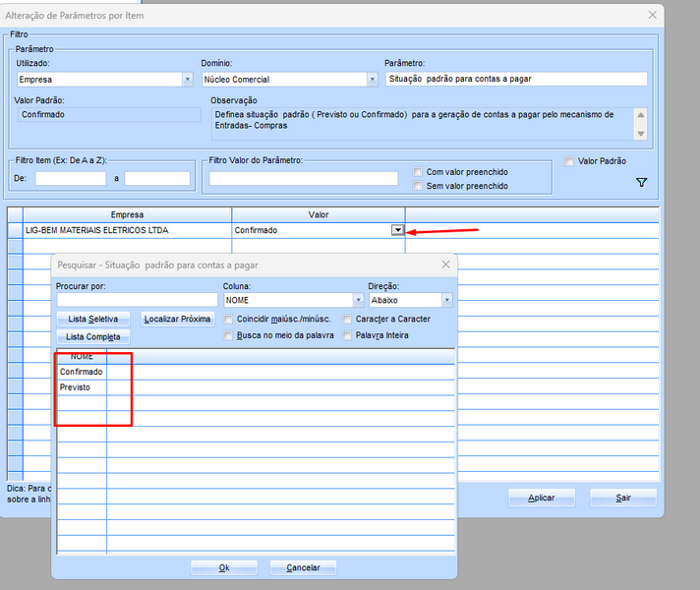This screenshot has width=700, height=590.
Task: Click the Filtro Item 'a' end field
Action: tap(157, 178)
